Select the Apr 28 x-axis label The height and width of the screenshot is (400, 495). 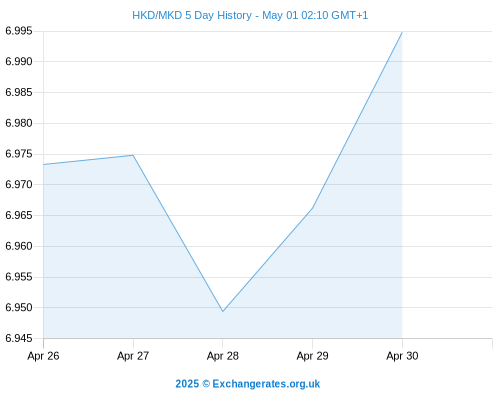[x=223, y=356]
